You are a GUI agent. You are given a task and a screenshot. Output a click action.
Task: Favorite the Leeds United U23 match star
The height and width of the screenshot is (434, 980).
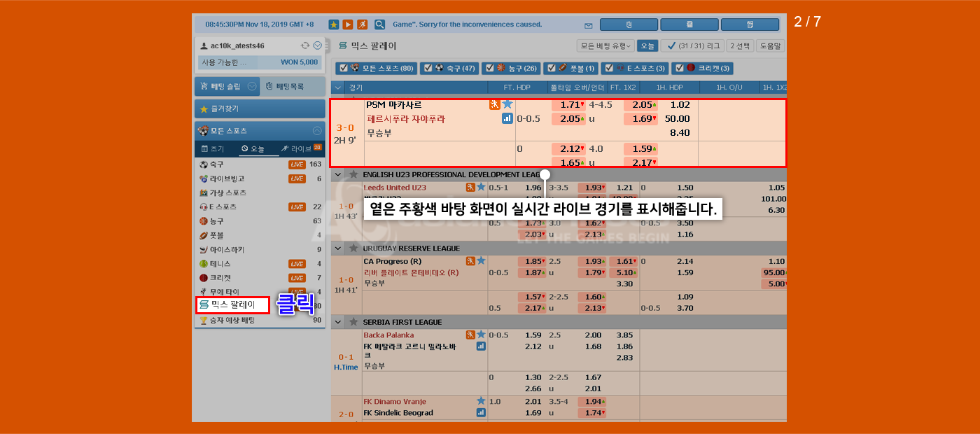(481, 188)
